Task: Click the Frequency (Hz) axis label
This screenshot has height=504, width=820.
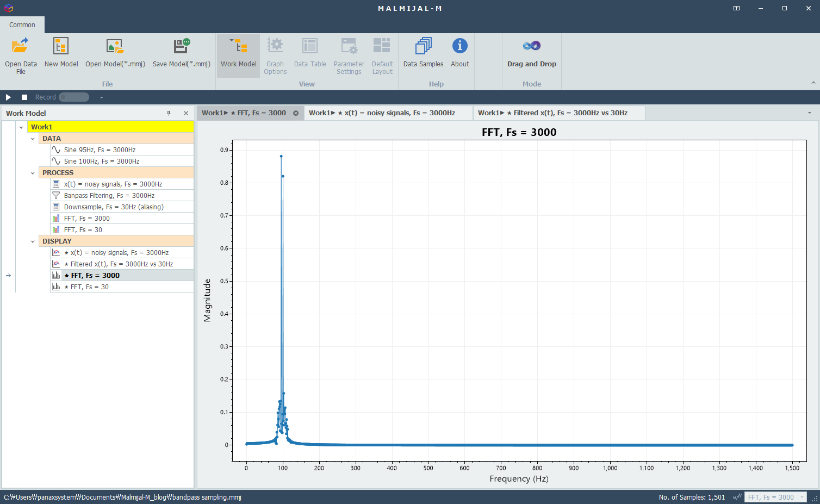Action: tap(519, 479)
